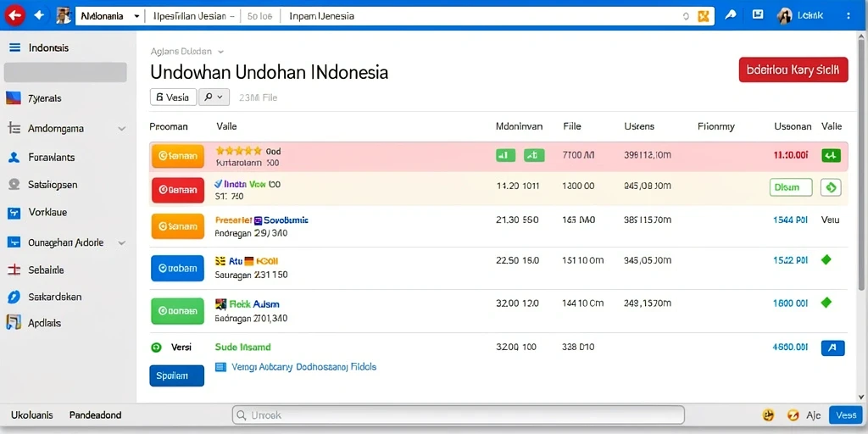868x434 pixels.
Task: Click the Apdlairis sidebar icon
Action: 14,323
